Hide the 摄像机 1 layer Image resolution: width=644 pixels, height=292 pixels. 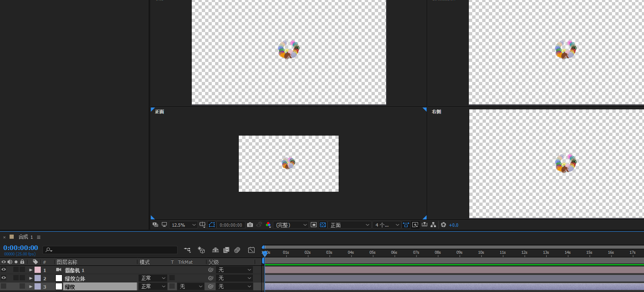(4, 270)
